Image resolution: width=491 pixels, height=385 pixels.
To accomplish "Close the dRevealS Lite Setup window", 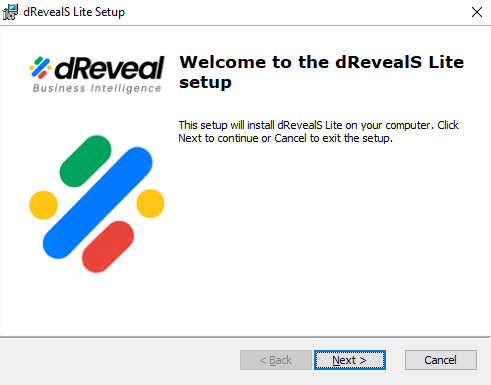I will tap(477, 12).
